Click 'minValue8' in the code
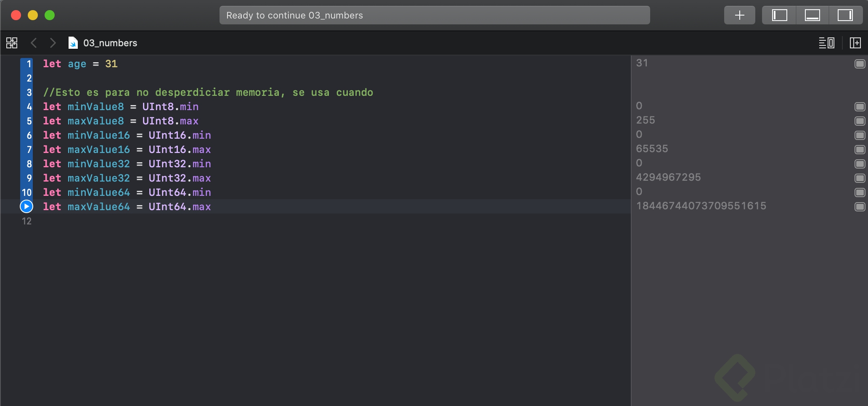This screenshot has width=868, height=406. pyautogui.click(x=96, y=107)
